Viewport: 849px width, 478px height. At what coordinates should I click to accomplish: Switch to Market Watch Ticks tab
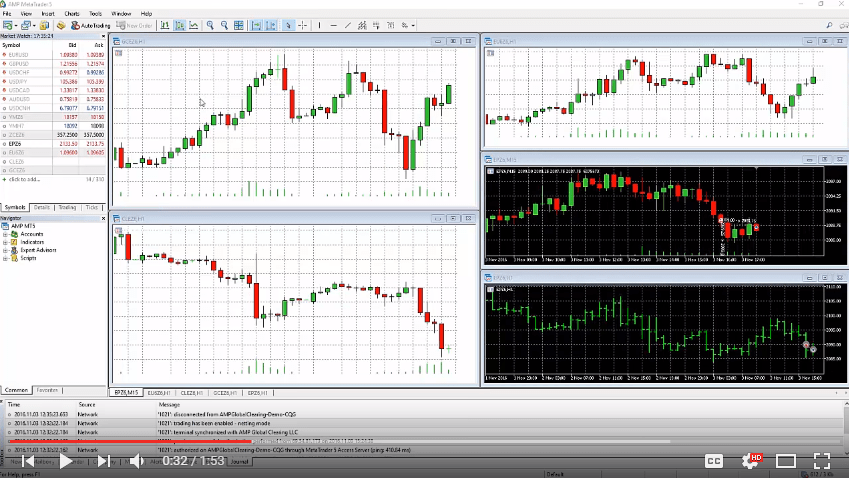pyautogui.click(x=92, y=207)
